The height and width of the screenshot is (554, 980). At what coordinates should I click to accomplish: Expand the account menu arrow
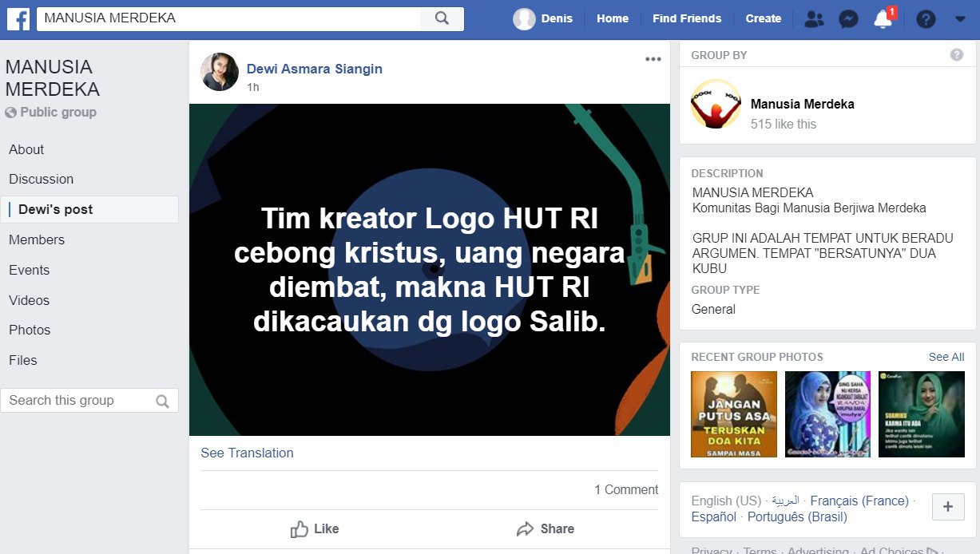pyautogui.click(x=960, y=19)
